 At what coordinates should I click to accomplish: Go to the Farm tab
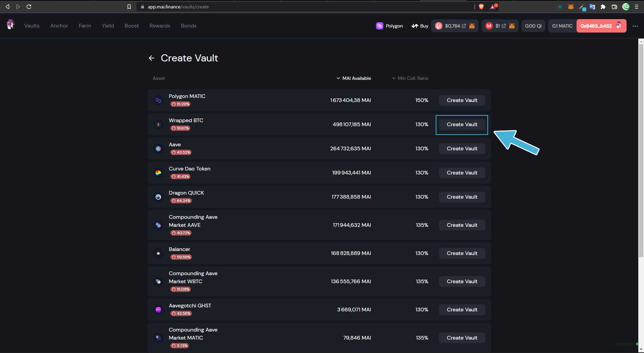(85, 26)
